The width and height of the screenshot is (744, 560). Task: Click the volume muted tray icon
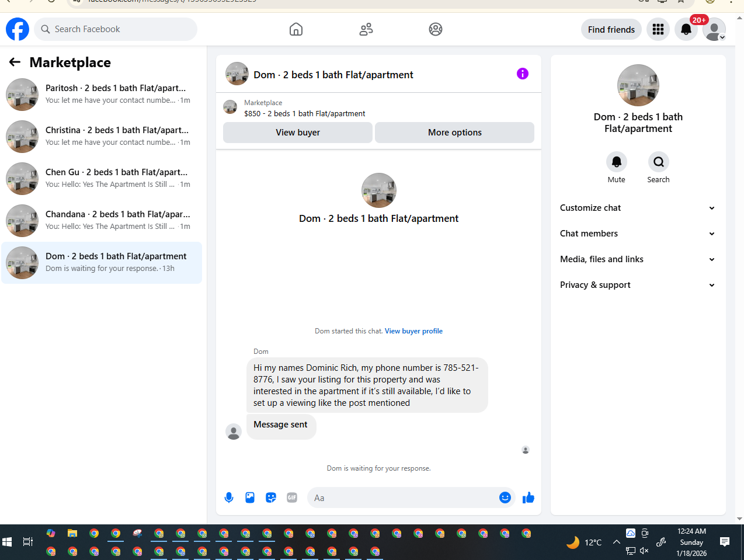point(644,551)
